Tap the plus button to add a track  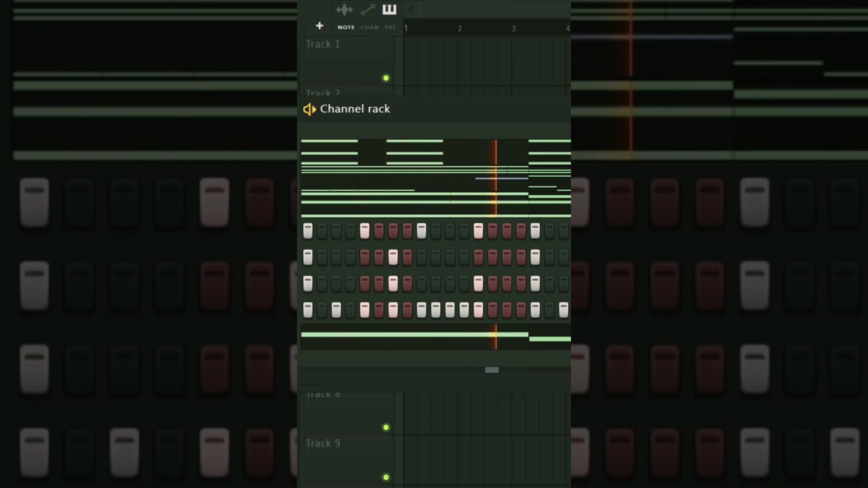319,26
